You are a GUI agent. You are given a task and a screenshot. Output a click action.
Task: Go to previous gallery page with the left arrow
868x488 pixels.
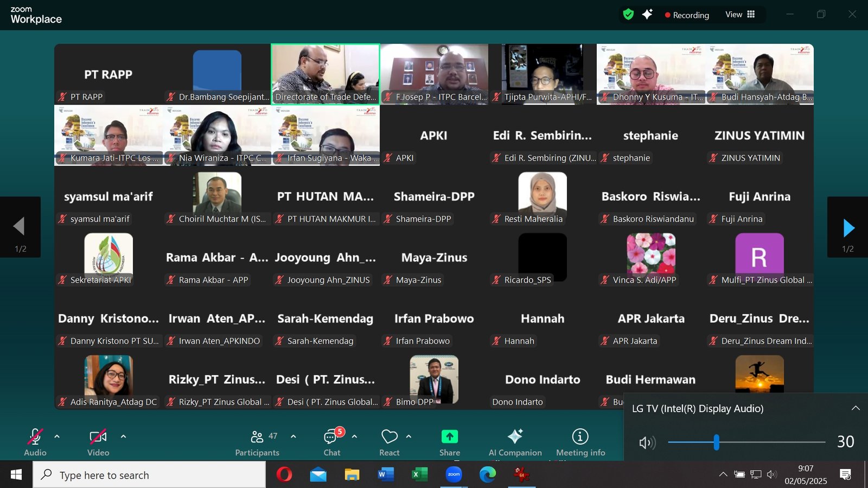point(20,227)
